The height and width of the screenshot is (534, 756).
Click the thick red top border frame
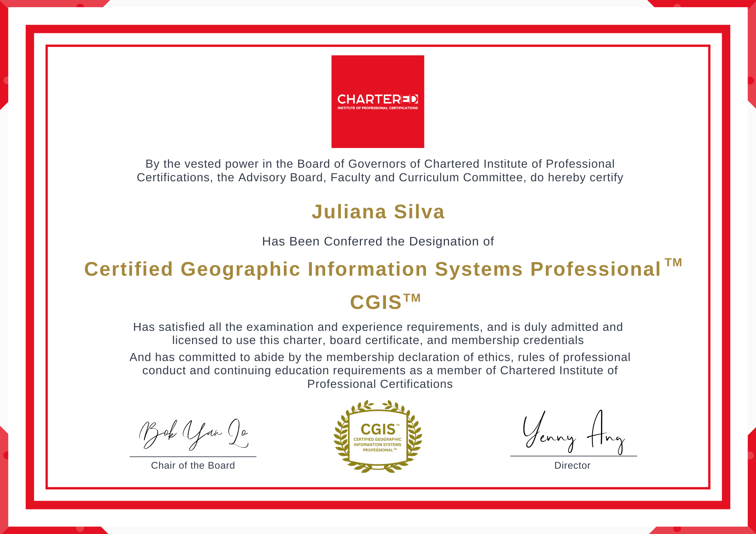[378, 29]
